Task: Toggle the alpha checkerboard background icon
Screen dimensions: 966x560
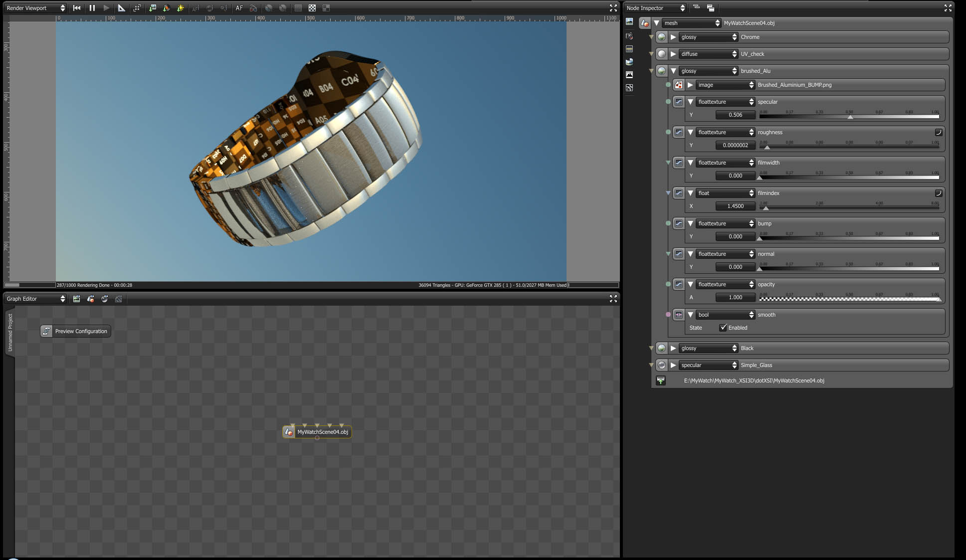Action: pos(312,8)
